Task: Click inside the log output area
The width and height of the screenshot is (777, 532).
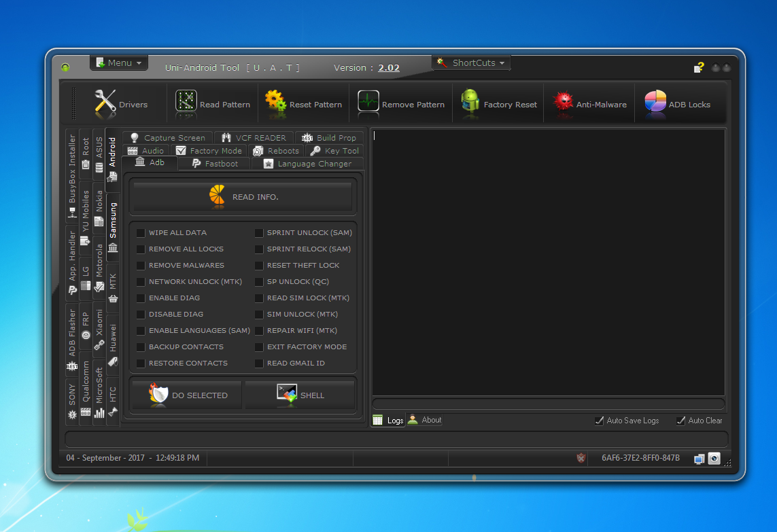Action: pyautogui.click(x=549, y=262)
